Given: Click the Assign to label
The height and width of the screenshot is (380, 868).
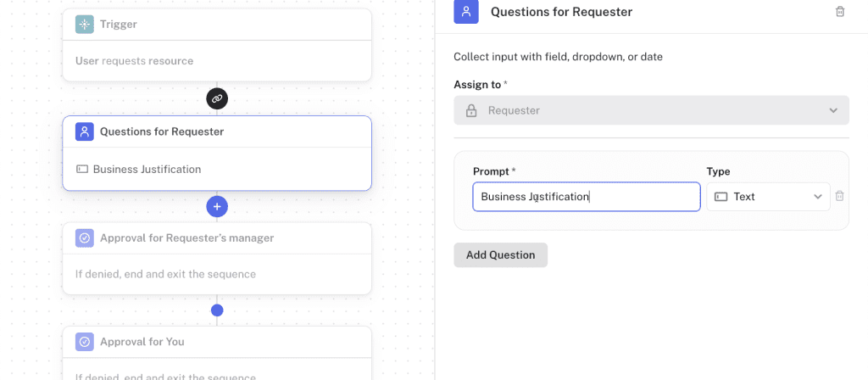Looking at the screenshot, I should pos(477,84).
